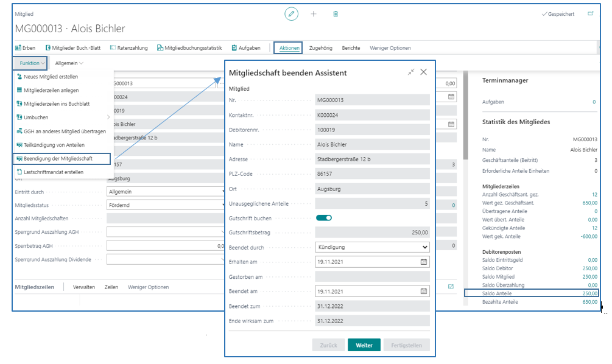Switch to the Aktionen tab
612x364 pixels.
pos(288,47)
